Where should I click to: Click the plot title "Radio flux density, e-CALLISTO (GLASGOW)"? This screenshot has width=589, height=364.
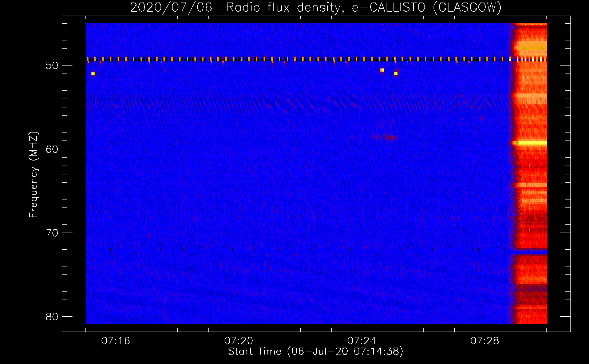tap(363, 8)
